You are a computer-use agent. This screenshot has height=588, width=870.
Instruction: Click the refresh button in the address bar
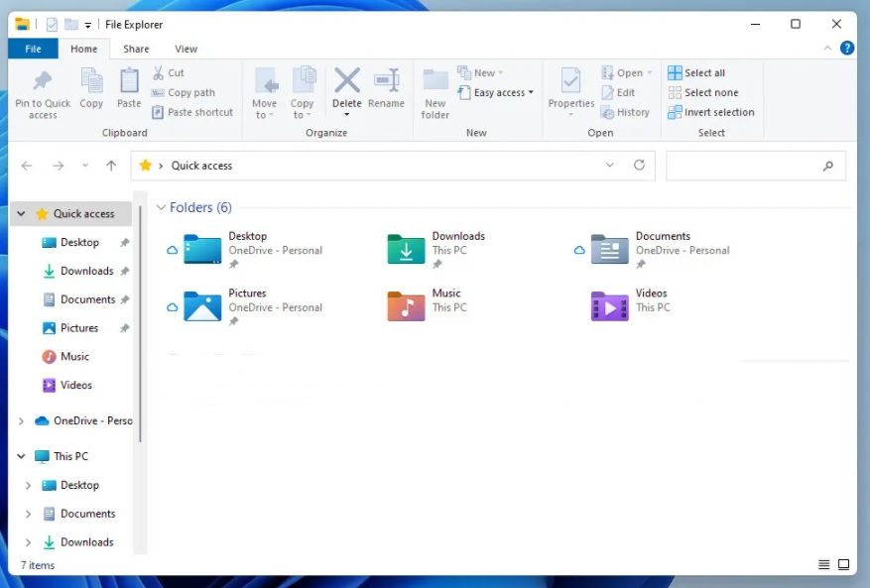[640, 166]
